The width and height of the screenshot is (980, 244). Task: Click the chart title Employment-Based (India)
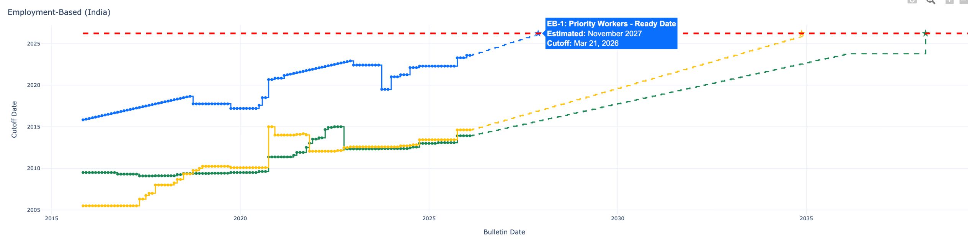coord(59,12)
